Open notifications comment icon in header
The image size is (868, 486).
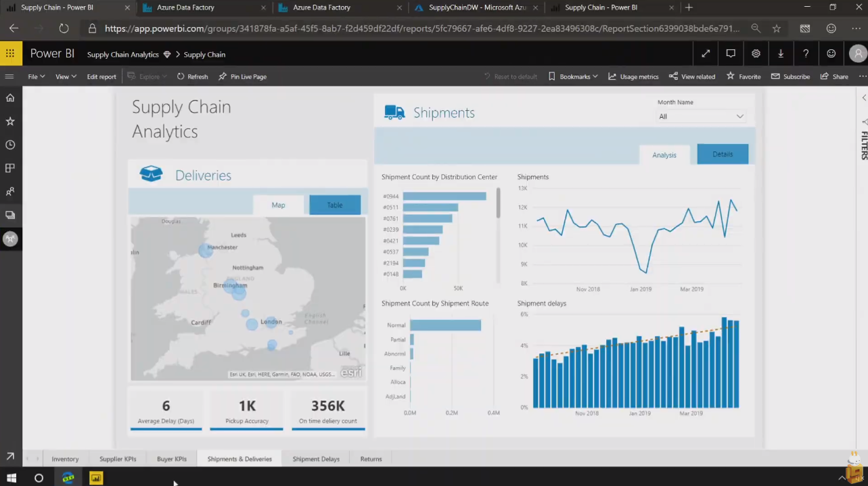coord(731,54)
